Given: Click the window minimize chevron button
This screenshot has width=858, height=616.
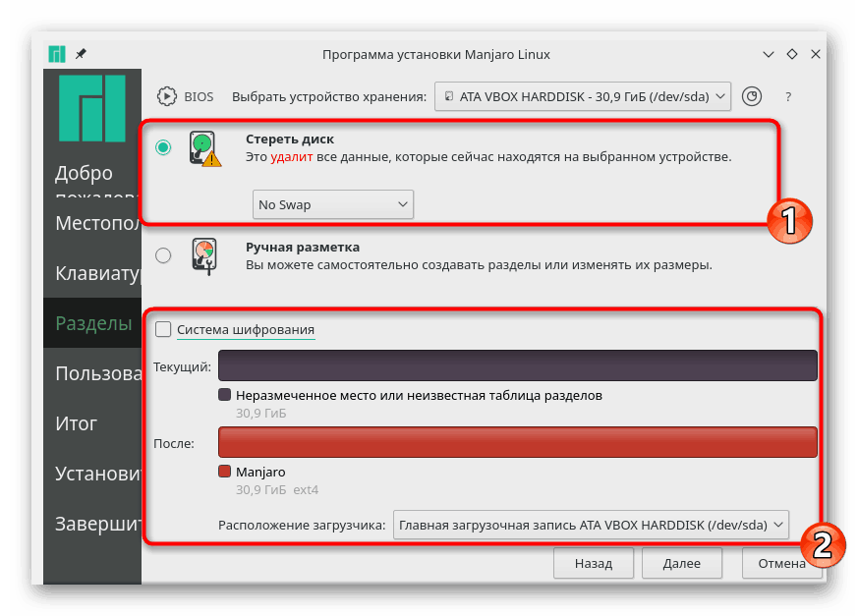Looking at the screenshot, I should [769, 54].
